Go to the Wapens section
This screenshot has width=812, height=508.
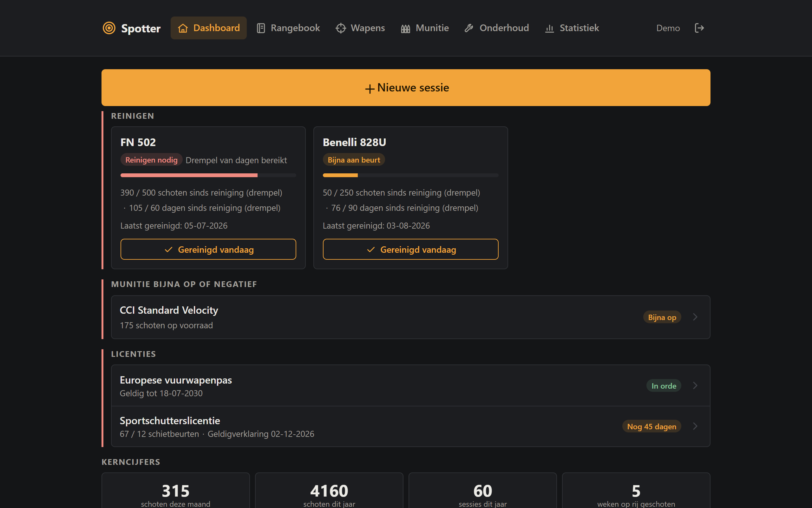360,28
